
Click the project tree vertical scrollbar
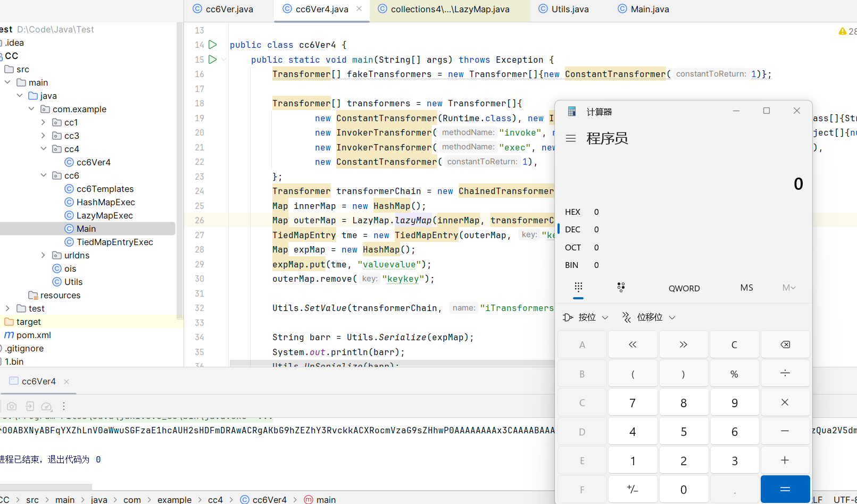pyautogui.click(x=179, y=170)
